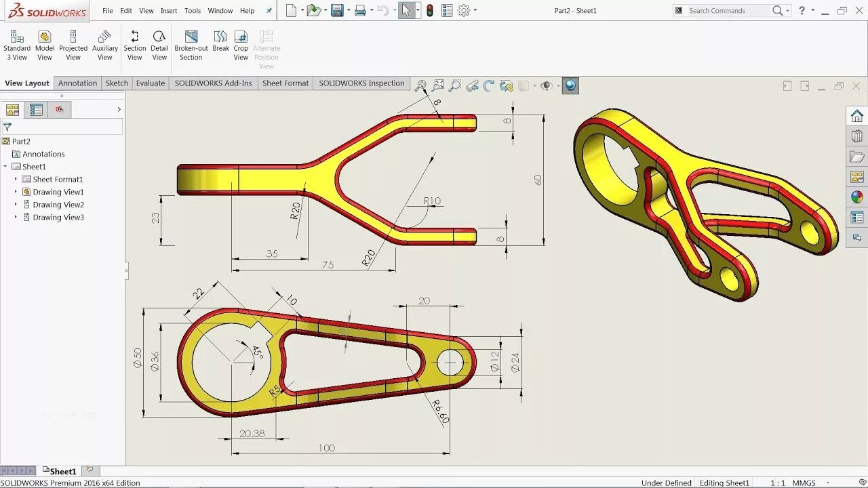
Task: Toggle the Hide/Show Items eye button
Action: pos(547,86)
